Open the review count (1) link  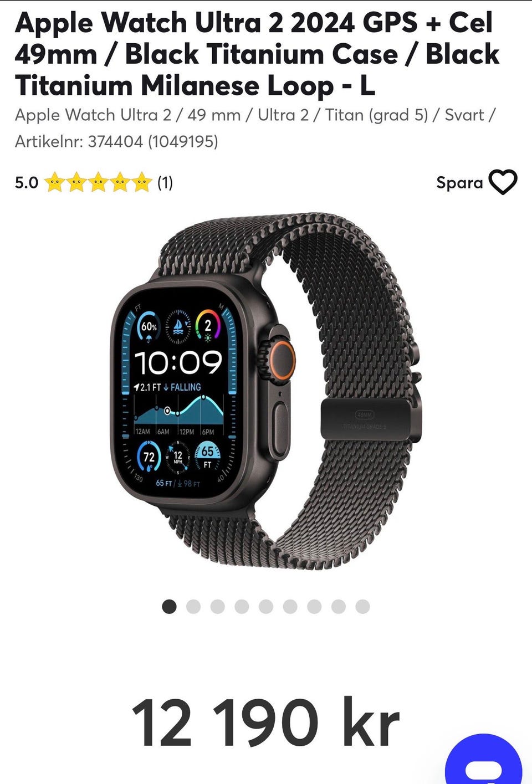(165, 182)
